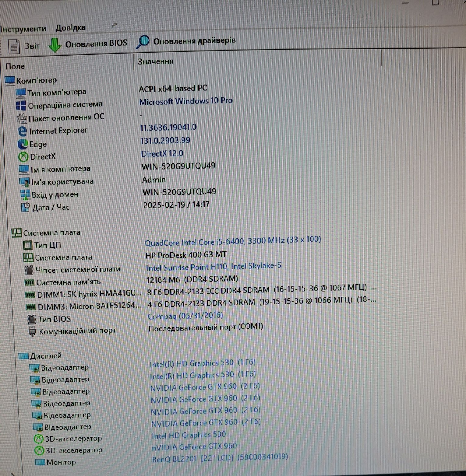Image resolution: width=466 pixels, height=476 pixels.
Task: Open the nVIDIA GeForce GTX 960 accelerator link
Action: pos(194,447)
